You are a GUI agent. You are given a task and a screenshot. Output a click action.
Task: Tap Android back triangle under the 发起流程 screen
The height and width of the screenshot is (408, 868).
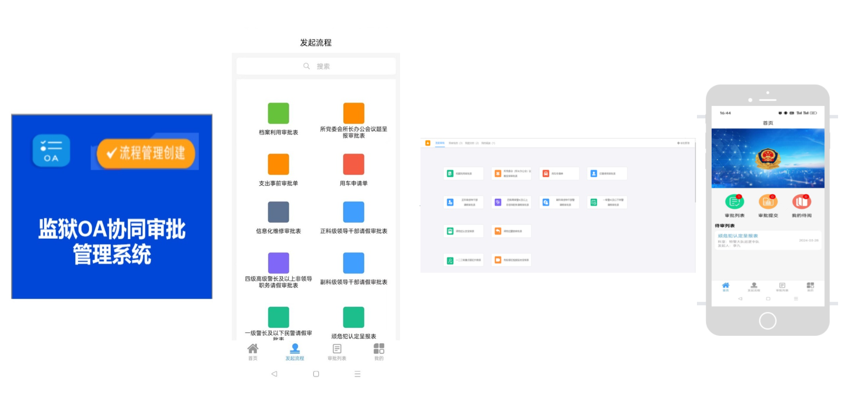[x=274, y=374]
